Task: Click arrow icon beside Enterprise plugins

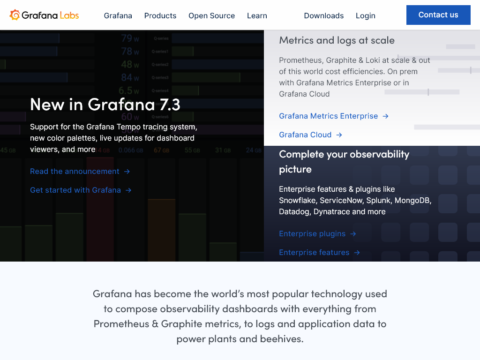Action: [353, 234]
